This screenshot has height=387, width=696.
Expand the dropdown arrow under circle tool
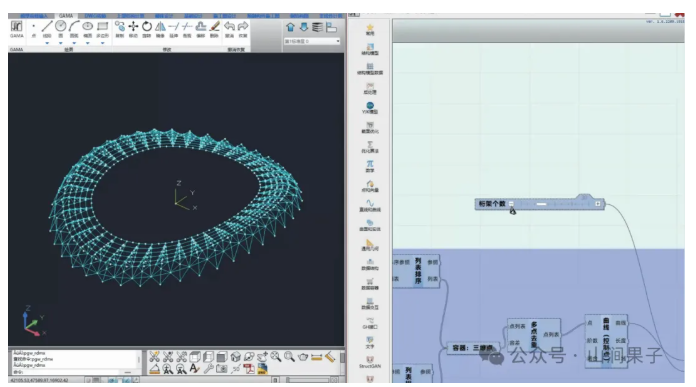click(x=61, y=43)
